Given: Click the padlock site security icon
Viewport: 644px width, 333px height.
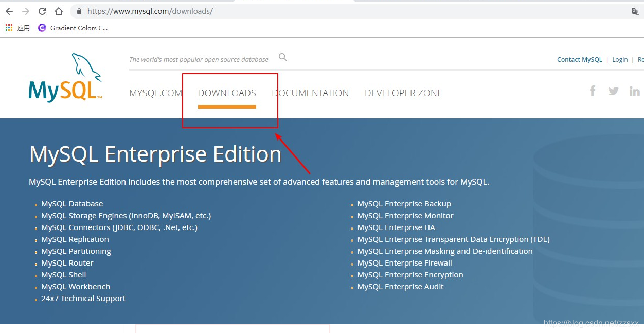Looking at the screenshot, I should tap(79, 11).
